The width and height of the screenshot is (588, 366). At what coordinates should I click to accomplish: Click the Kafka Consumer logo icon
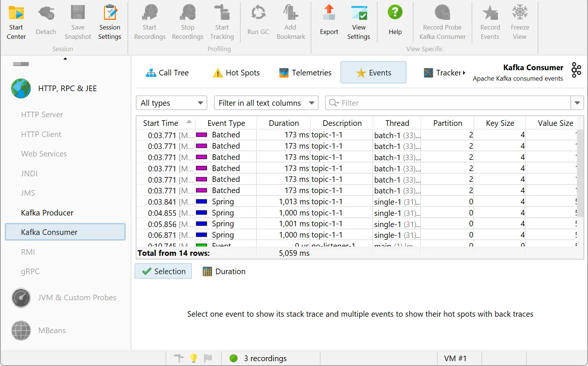pos(576,70)
